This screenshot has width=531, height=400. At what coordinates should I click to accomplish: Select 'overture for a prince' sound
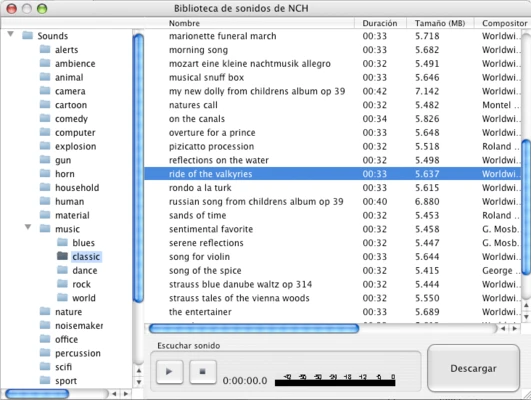[332, 132]
